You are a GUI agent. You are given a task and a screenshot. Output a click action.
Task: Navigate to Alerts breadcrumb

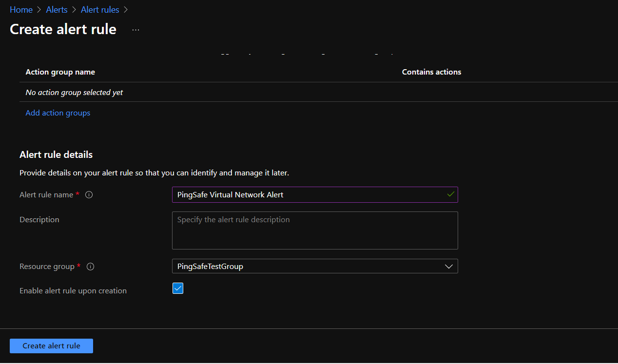click(57, 10)
